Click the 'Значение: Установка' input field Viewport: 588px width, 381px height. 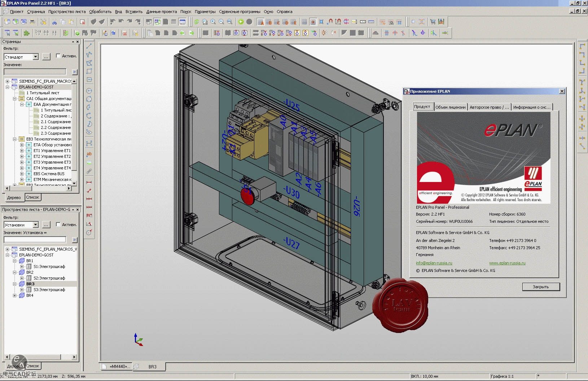pos(35,239)
